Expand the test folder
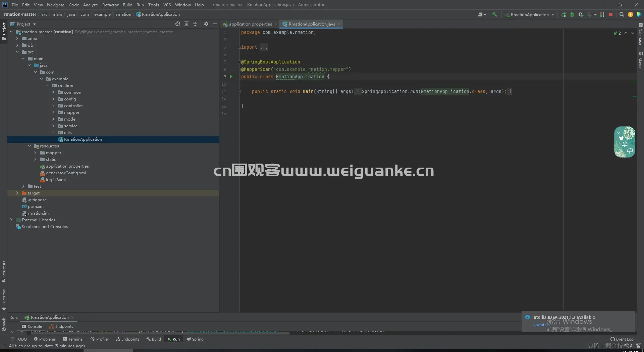Image resolution: width=644 pixels, height=352 pixels. (x=23, y=186)
